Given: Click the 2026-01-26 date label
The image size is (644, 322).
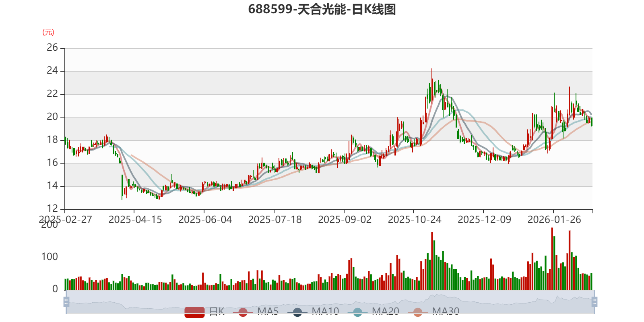Looking at the screenshot, I should coord(554,220).
